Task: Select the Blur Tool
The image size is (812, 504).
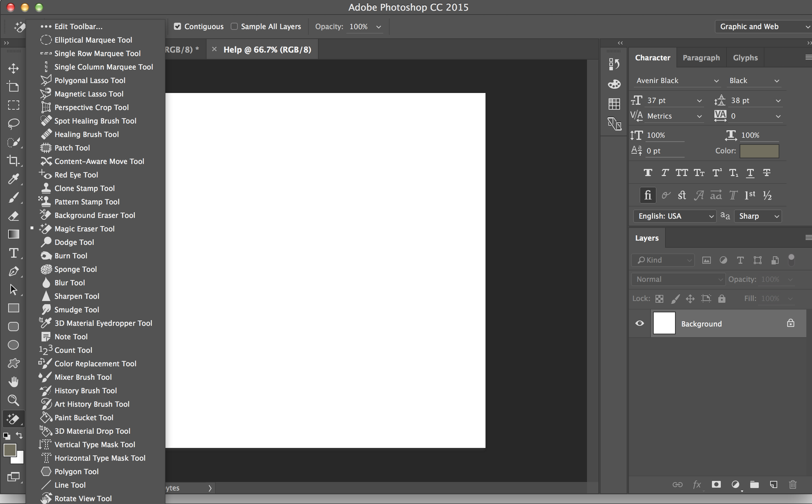Action: pyautogui.click(x=69, y=283)
